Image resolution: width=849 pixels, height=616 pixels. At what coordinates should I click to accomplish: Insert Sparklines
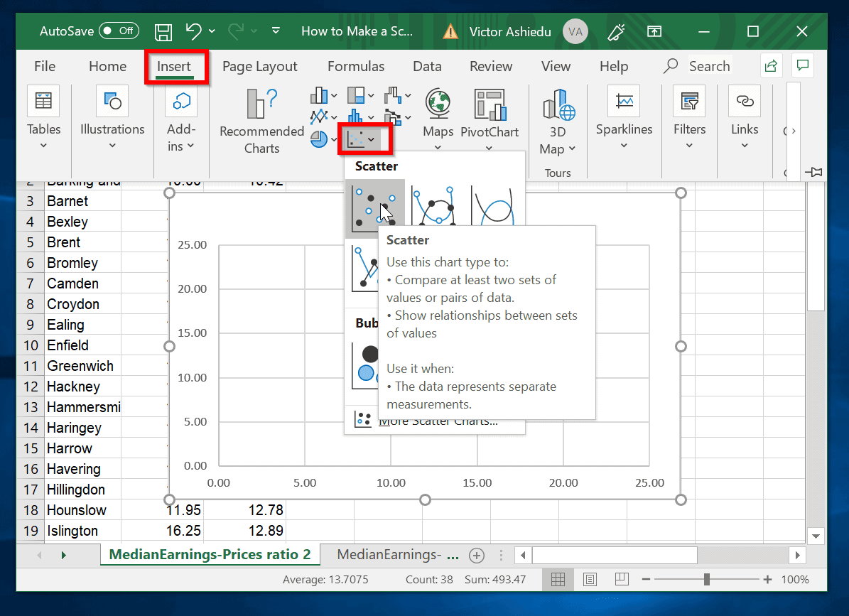point(624,119)
